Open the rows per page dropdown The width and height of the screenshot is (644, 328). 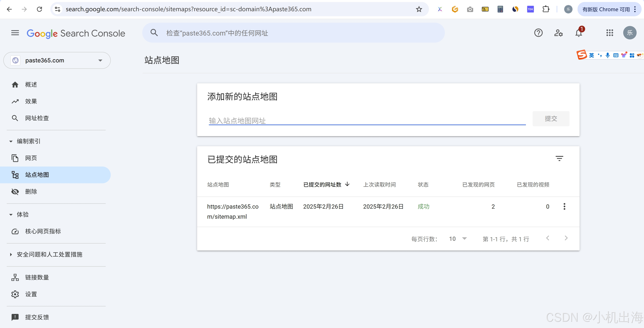(x=458, y=239)
